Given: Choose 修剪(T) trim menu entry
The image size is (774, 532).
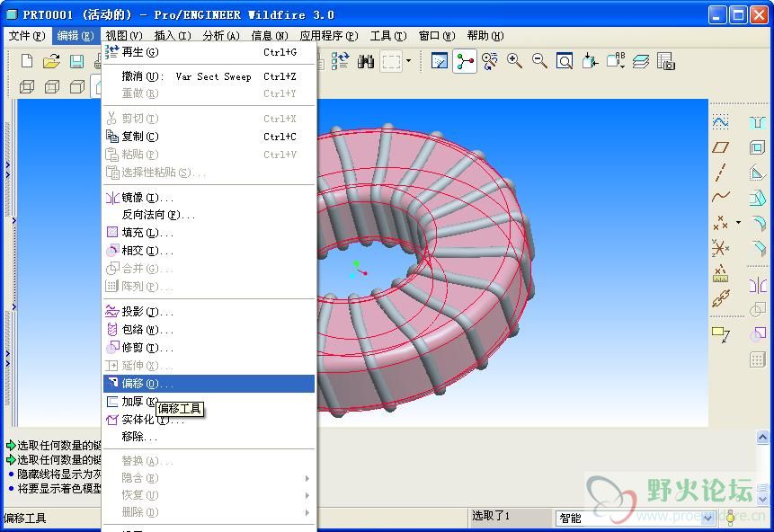Looking at the screenshot, I should coord(209,348).
